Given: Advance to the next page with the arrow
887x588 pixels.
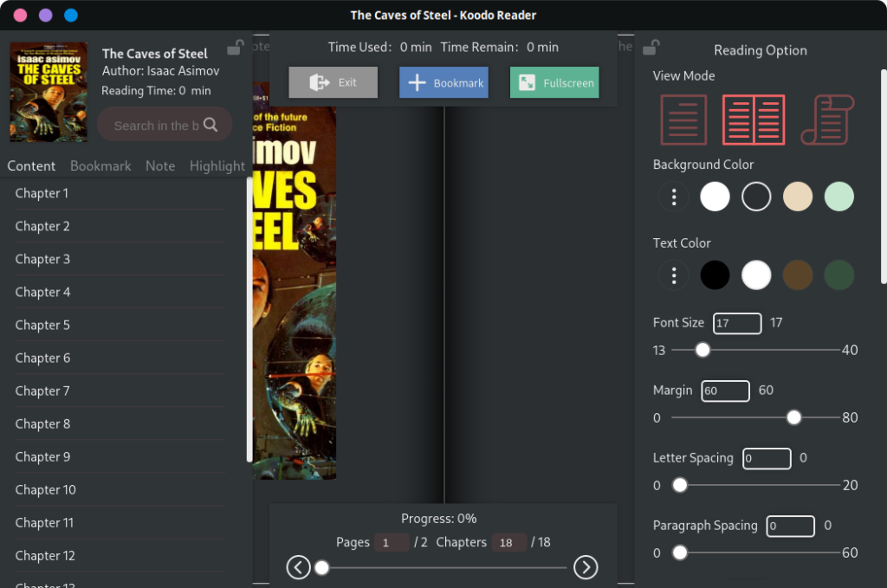Looking at the screenshot, I should pos(586,567).
